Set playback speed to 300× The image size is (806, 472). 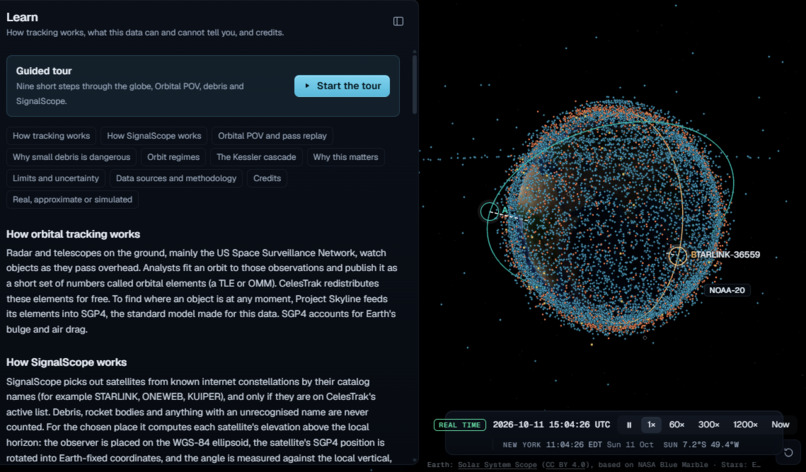tap(708, 425)
